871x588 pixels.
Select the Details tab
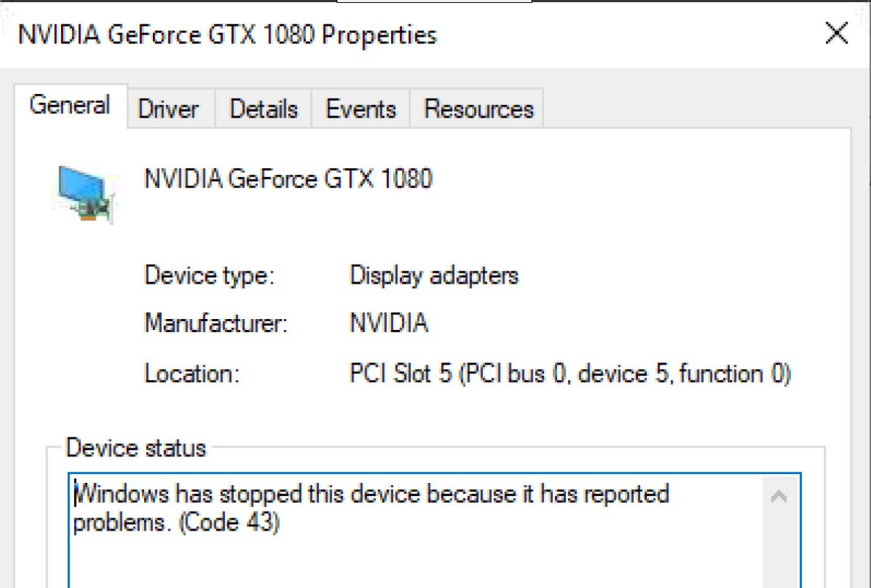pos(263,110)
